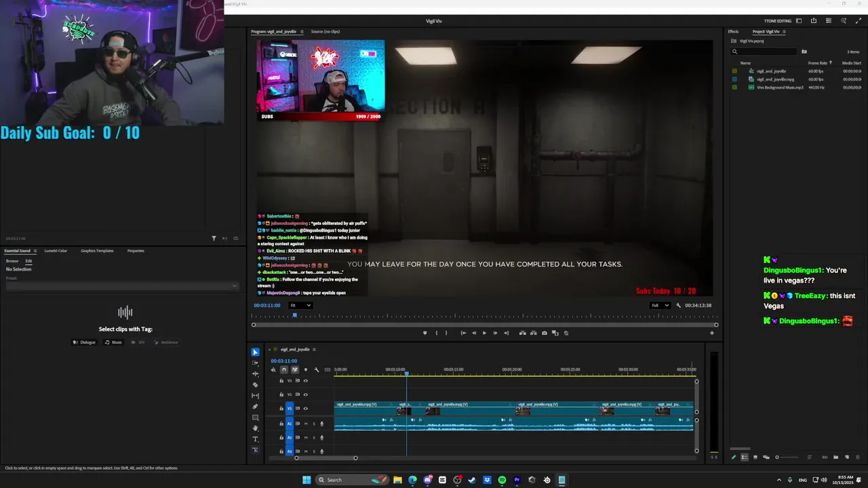
Task: Click Quick Export icon in header
Action: pyautogui.click(x=814, y=21)
